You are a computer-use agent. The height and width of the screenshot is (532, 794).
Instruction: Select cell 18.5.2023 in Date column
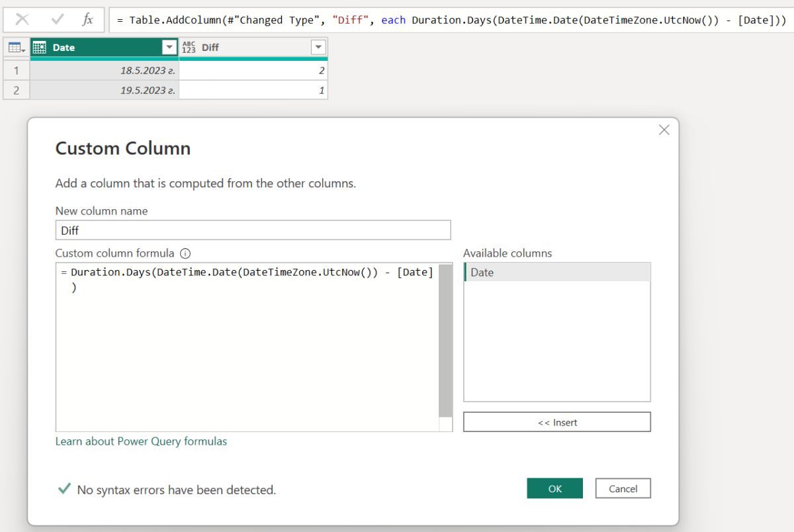pos(105,70)
